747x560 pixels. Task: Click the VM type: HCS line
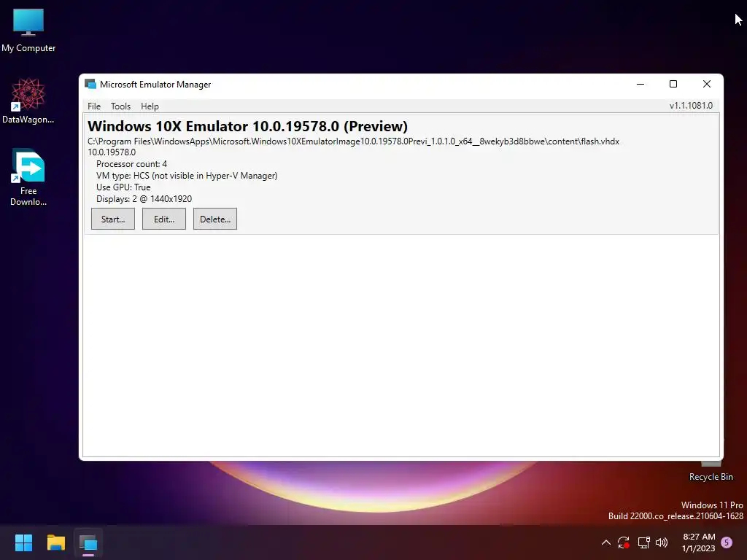click(x=187, y=176)
